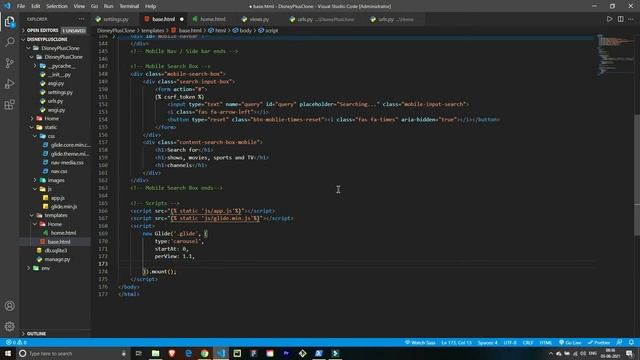
Task: Open the Selection menu
Action: [57, 6]
